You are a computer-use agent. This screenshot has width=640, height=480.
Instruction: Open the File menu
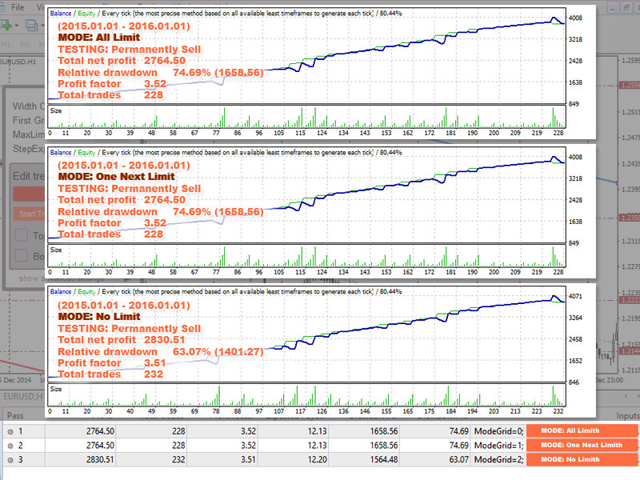point(18,7)
